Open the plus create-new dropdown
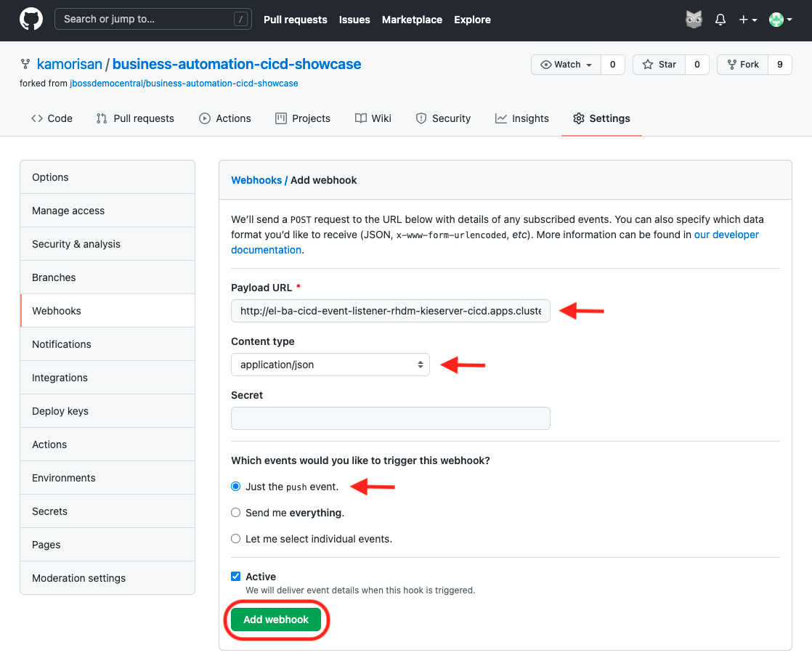The image size is (812, 658). pos(748,20)
